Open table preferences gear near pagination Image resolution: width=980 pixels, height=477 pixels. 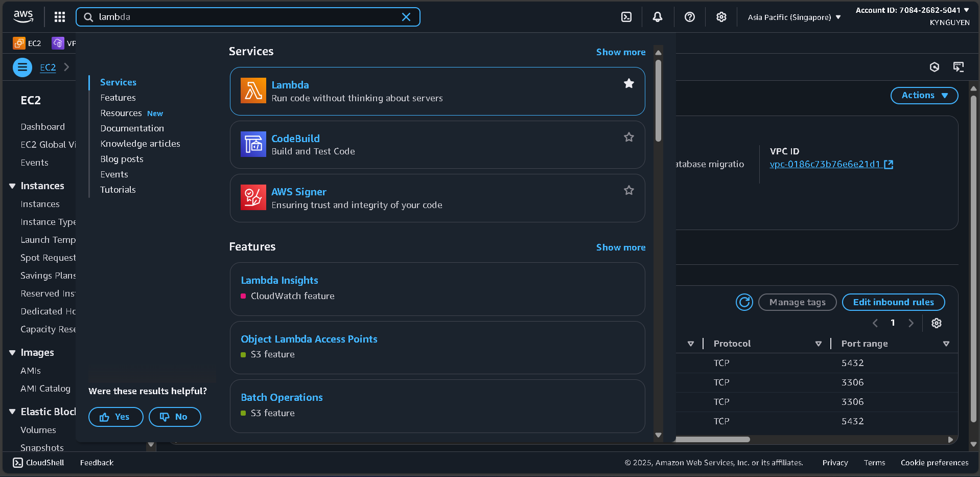point(937,323)
